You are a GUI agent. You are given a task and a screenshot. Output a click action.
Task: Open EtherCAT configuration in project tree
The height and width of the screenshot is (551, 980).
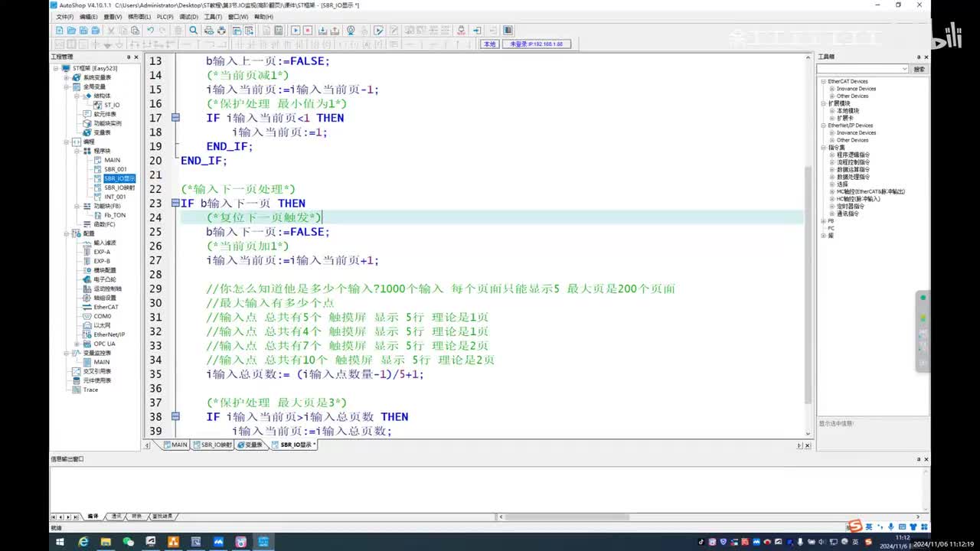[x=106, y=307]
